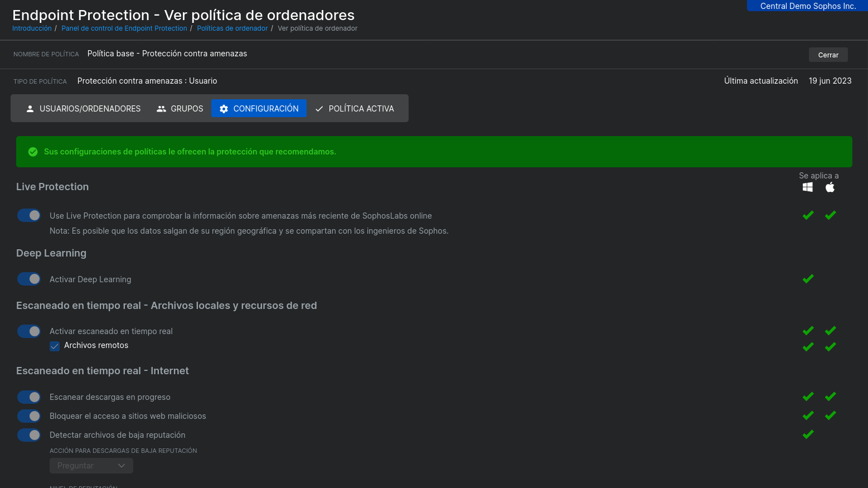Uncheck the Archivos remotos checkbox
This screenshot has width=868, height=488.
coord(55,346)
